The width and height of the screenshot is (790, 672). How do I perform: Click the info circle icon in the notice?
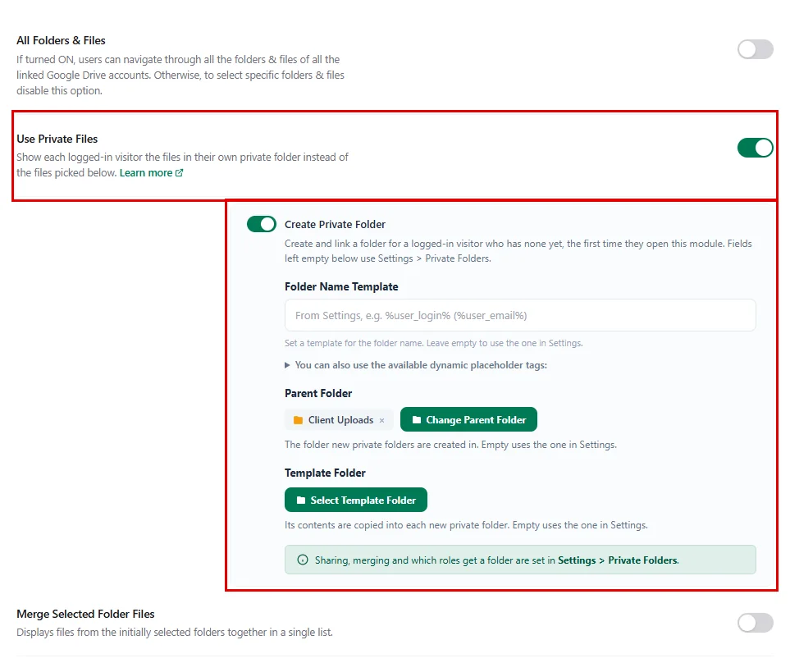click(x=302, y=560)
